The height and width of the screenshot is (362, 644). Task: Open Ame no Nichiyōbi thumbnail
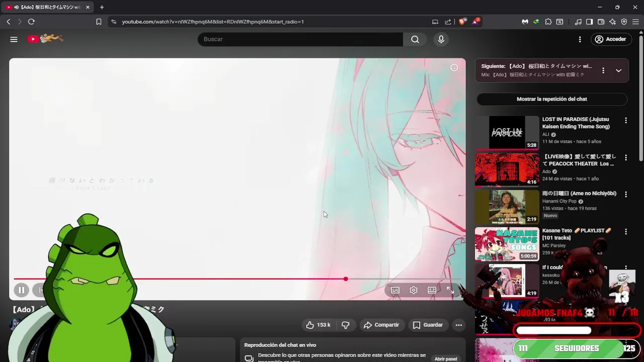pos(507,207)
